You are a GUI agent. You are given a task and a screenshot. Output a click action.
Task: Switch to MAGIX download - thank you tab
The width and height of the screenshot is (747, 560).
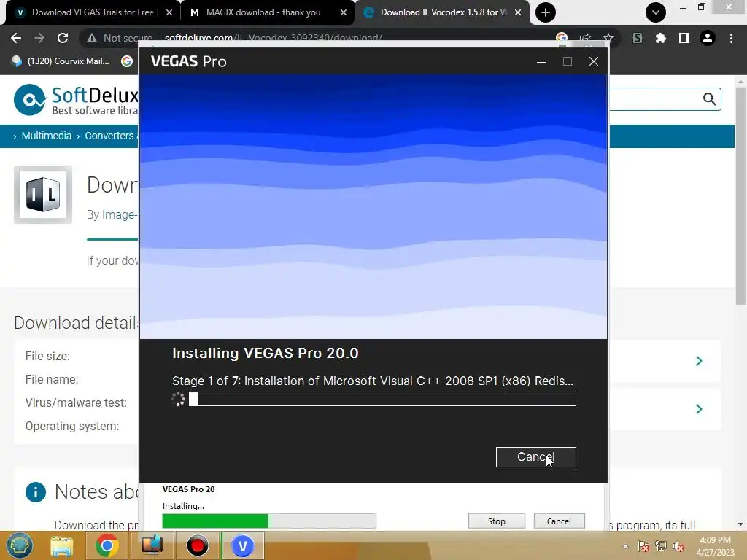pyautogui.click(x=263, y=12)
